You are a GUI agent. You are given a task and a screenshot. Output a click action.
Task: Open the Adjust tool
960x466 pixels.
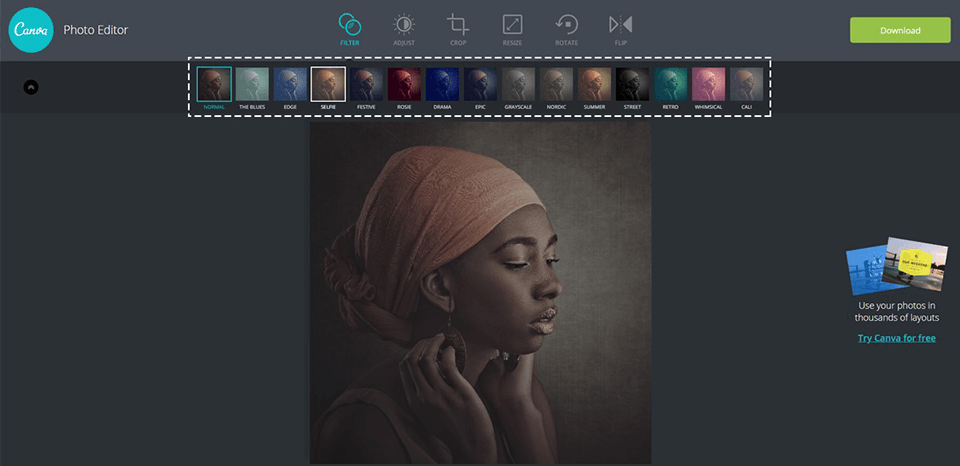(x=403, y=30)
